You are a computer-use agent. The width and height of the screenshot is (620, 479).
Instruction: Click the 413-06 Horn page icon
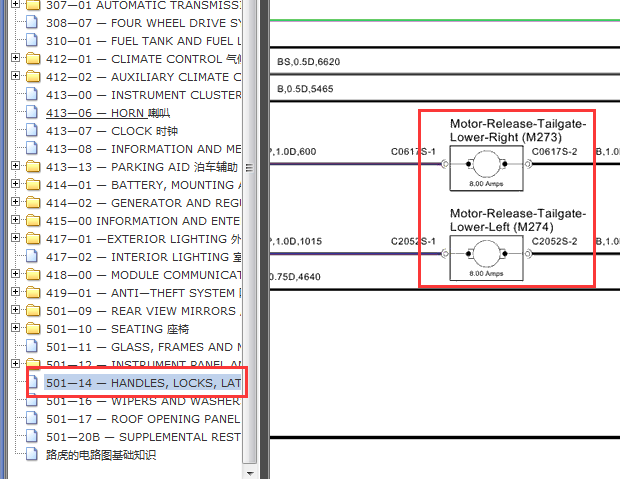[x=32, y=112]
